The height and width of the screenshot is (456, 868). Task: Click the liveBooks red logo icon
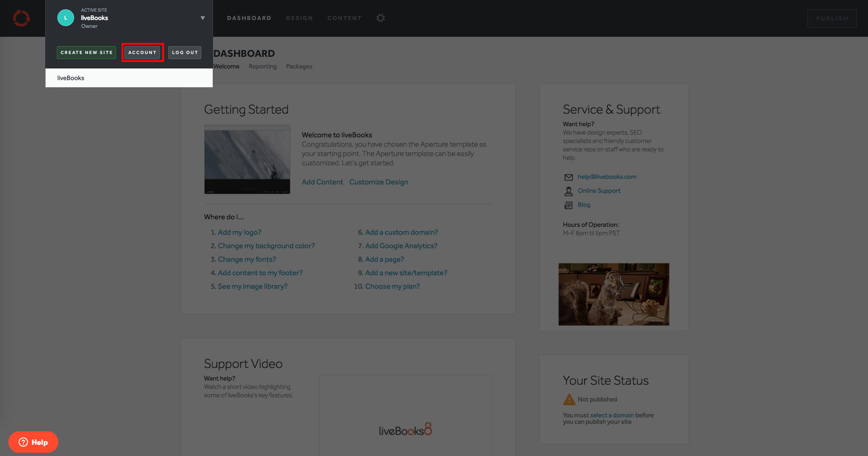(x=21, y=18)
